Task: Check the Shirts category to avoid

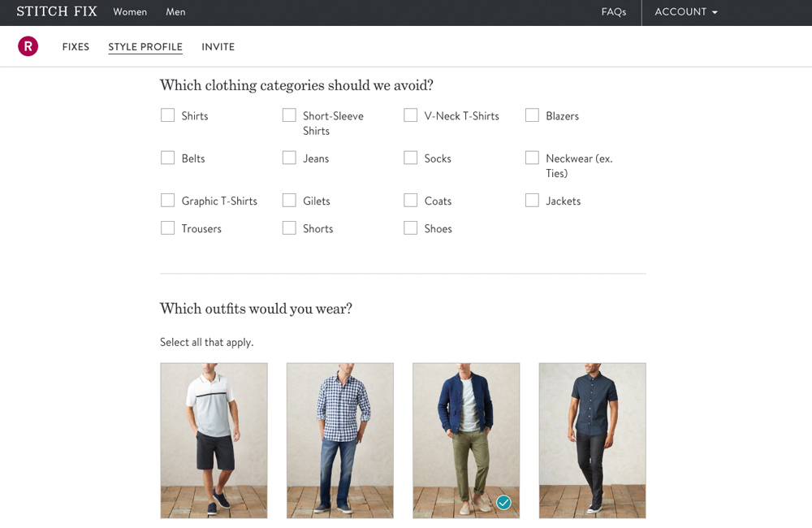Action: (168, 115)
